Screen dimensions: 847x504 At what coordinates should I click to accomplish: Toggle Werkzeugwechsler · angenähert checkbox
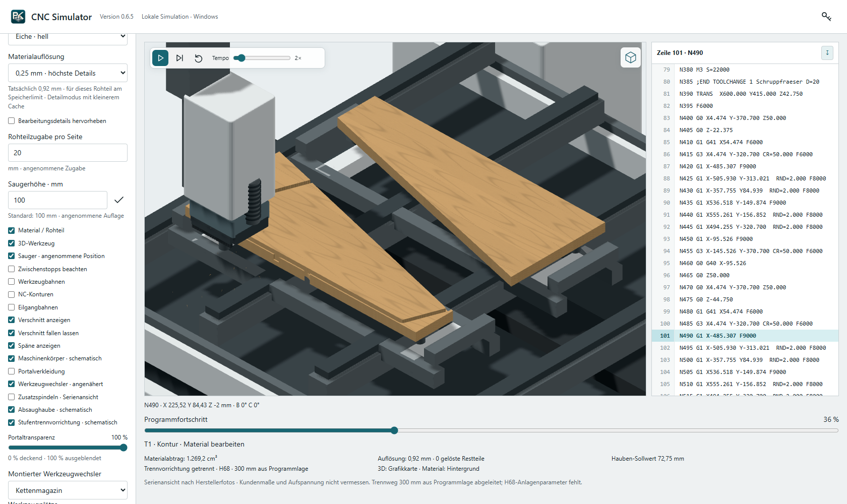pos(11,384)
